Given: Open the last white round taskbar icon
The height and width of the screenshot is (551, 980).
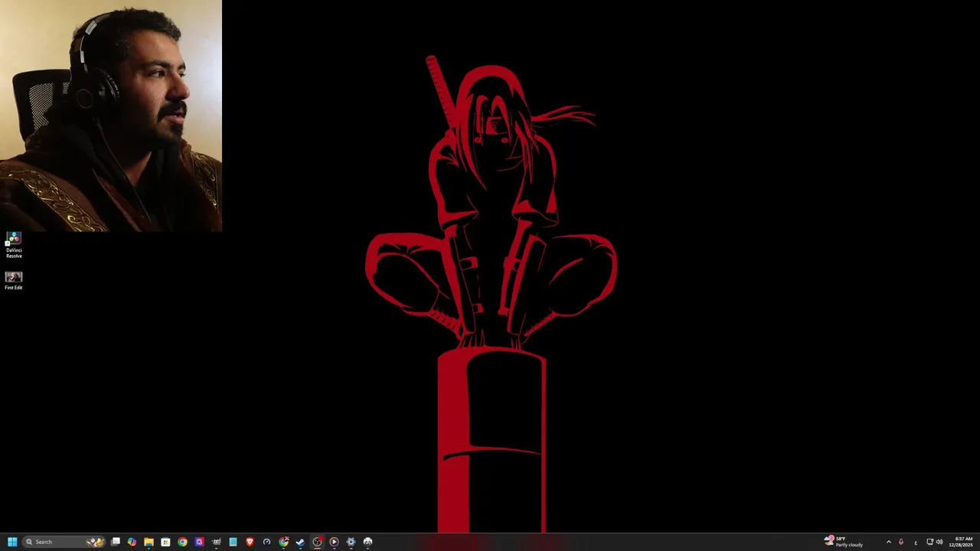Looking at the screenshot, I should point(367,542).
